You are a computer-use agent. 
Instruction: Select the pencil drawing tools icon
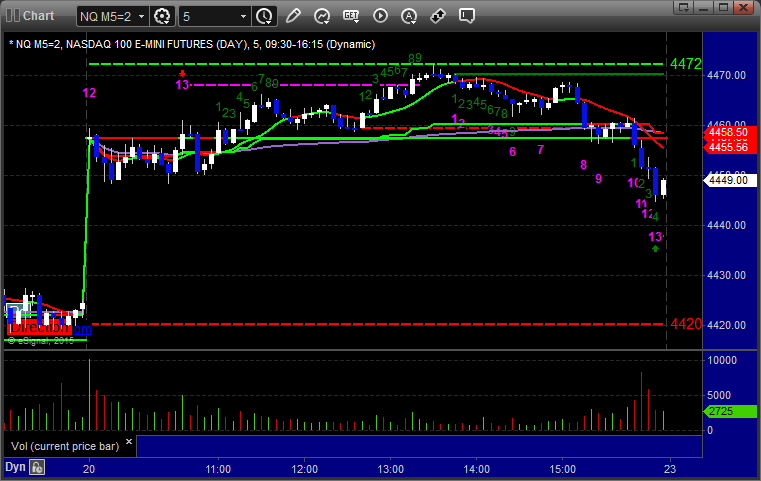(x=293, y=16)
